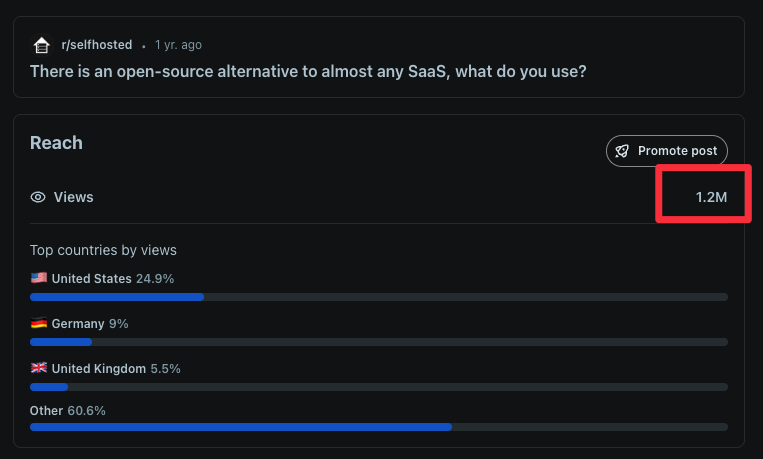Image resolution: width=763 pixels, height=459 pixels.
Task: Click the rocket icon in Promote post
Action: pos(623,151)
